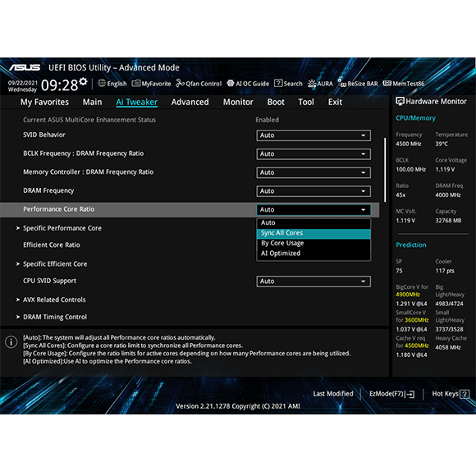Click the English language globe icon

point(102,83)
